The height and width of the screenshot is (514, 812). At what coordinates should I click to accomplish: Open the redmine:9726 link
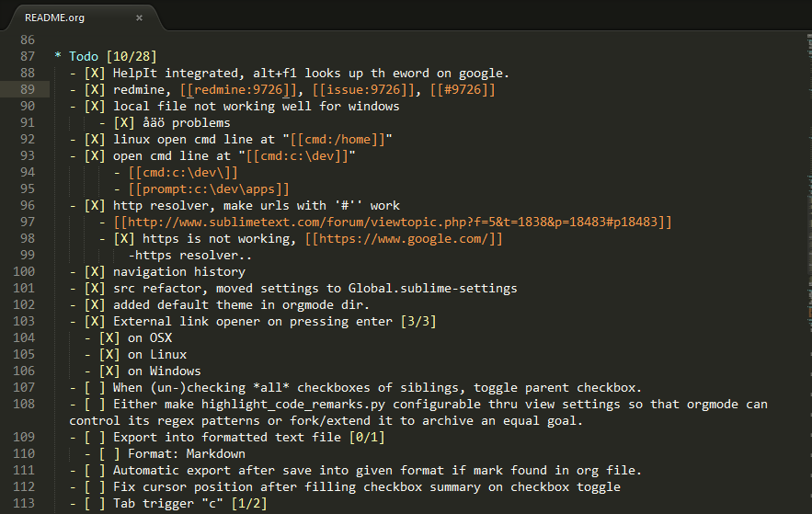coord(238,89)
